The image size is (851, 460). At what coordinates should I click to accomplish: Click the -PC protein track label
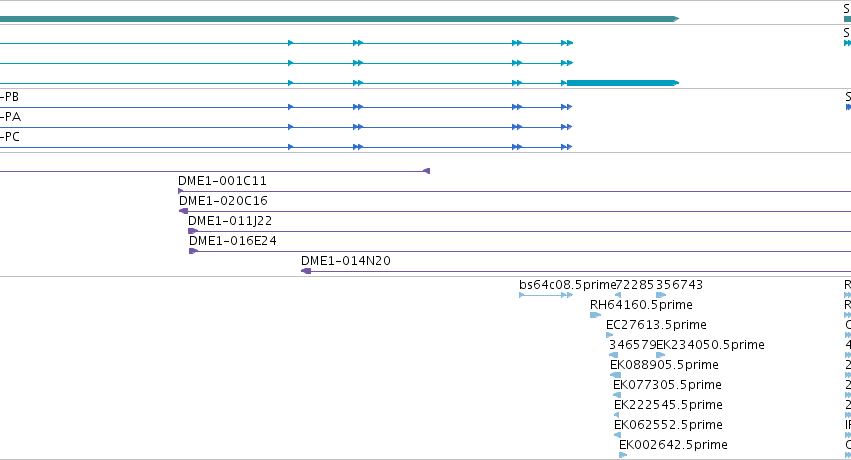pos(10,137)
